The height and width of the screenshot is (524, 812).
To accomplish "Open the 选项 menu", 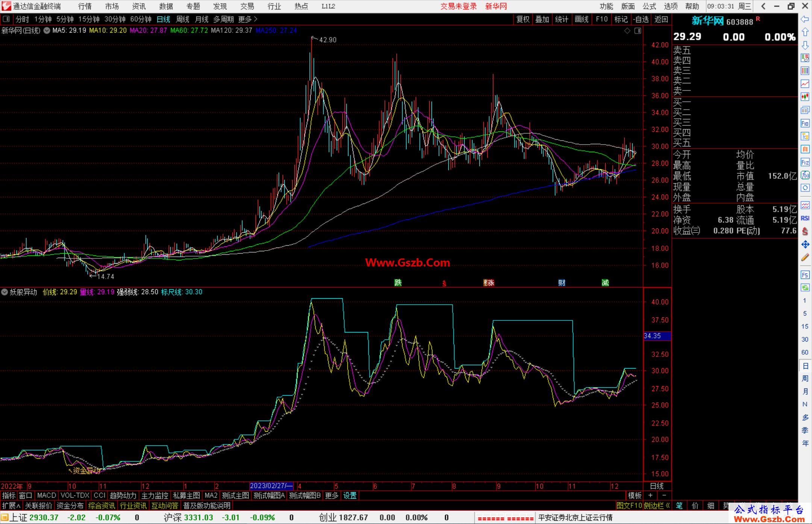I will (x=670, y=6).
